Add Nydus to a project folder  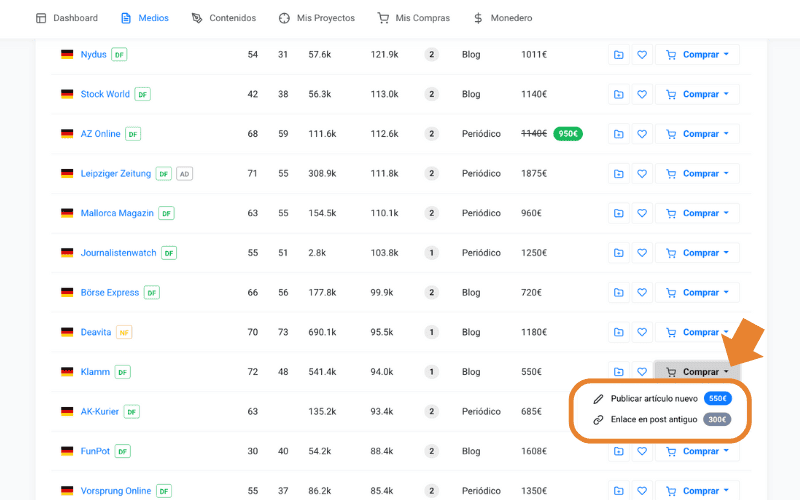click(x=619, y=55)
